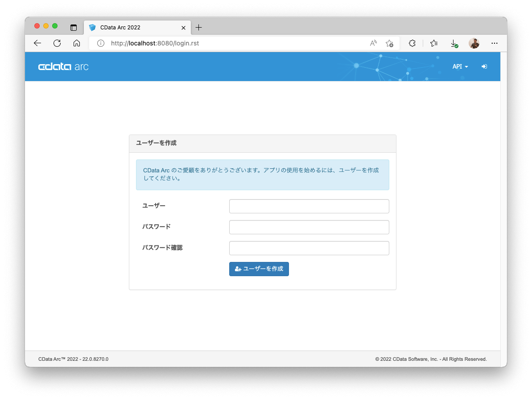The width and height of the screenshot is (532, 400).
Task: Click the green window fullscreen button
Action: pos(54,26)
